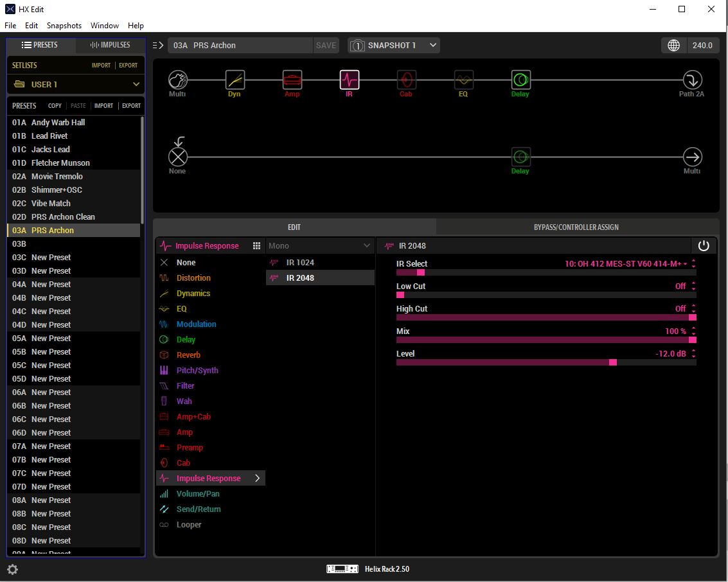
Task: Select the EQ block on signal path
Action: point(463,80)
